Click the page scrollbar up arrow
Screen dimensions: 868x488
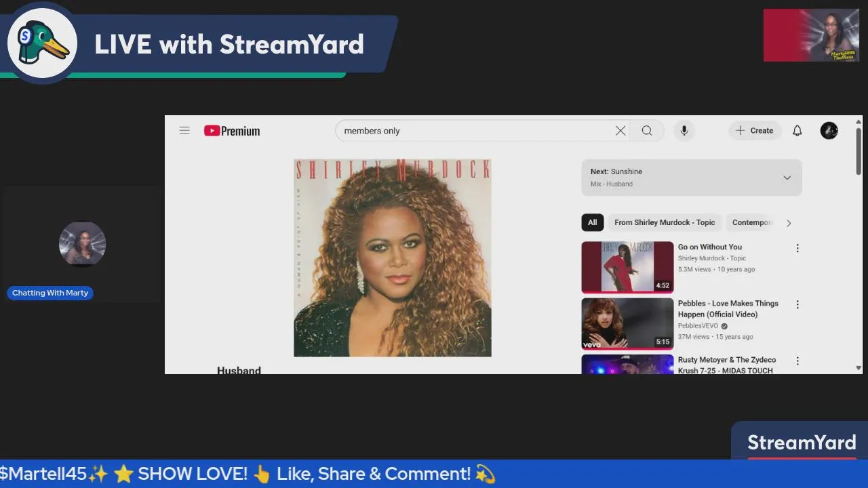[859, 121]
